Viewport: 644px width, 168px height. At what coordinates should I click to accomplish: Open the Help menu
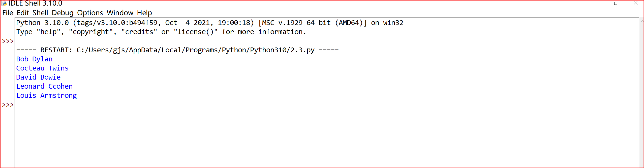(144, 13)
